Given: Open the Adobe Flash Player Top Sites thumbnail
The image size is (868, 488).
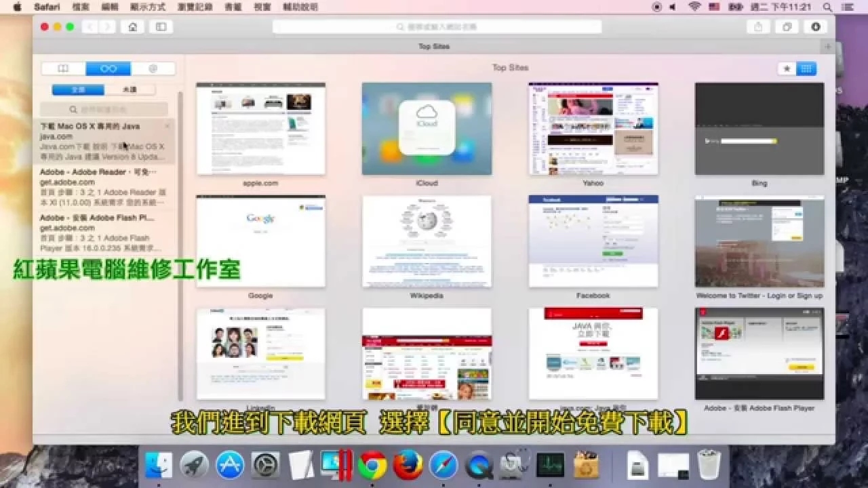Looking at the screenshot, I should click(759, 354).
